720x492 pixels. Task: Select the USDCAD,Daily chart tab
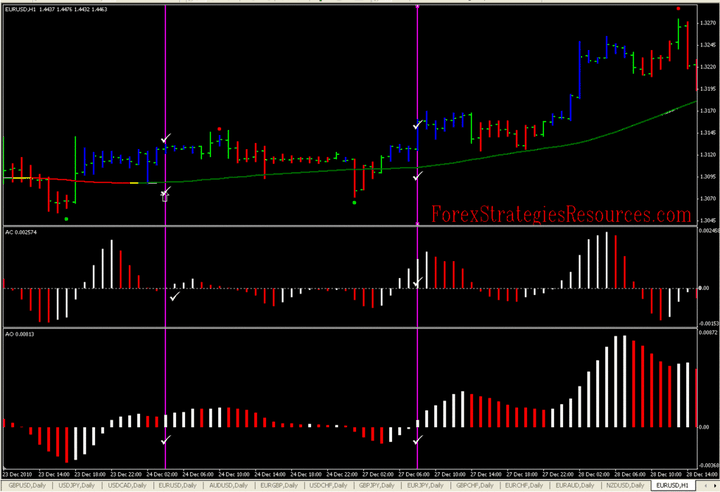click(127, 486)
